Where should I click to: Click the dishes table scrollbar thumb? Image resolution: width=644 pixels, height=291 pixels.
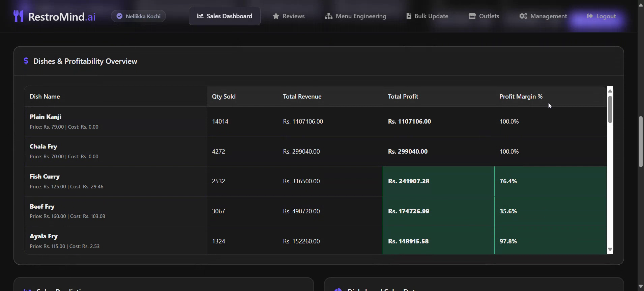(x=610, y=109)
